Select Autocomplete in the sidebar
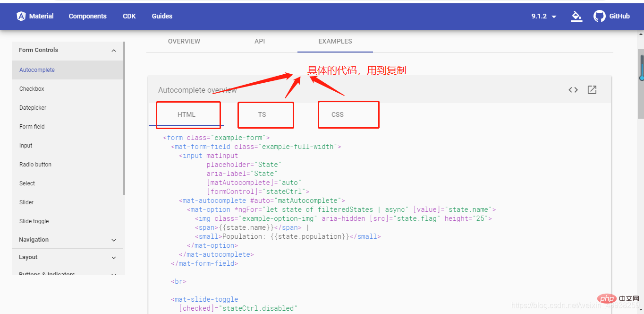Image resolution: width=644 pixels, height=314 pixels. 68,70
